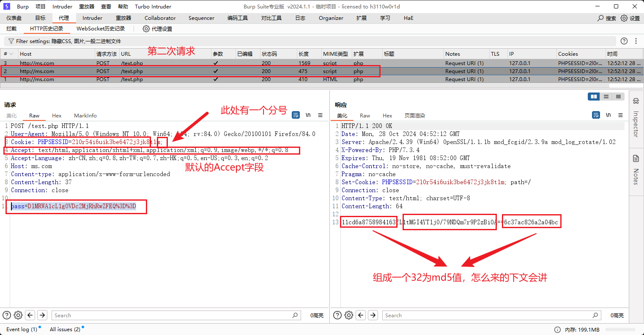Screen dimensions: 644x335
Task: Open response panel hamburger options menu
Action: pyautogui.click(x=620, y=115)
